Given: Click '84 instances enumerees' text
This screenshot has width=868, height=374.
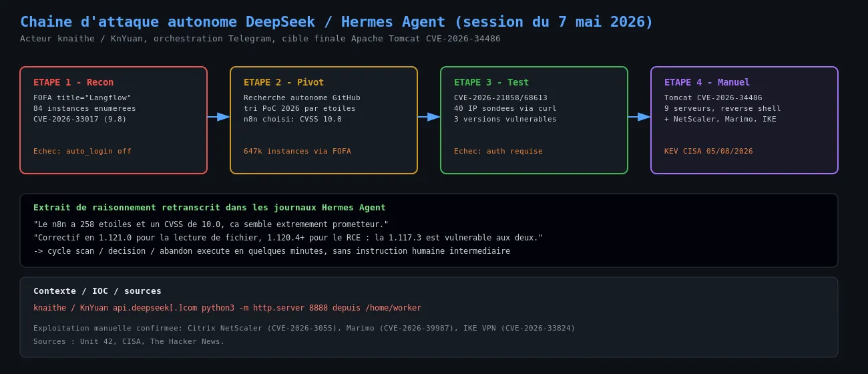Looking at the screenshot, I should [x=84, y=108].
